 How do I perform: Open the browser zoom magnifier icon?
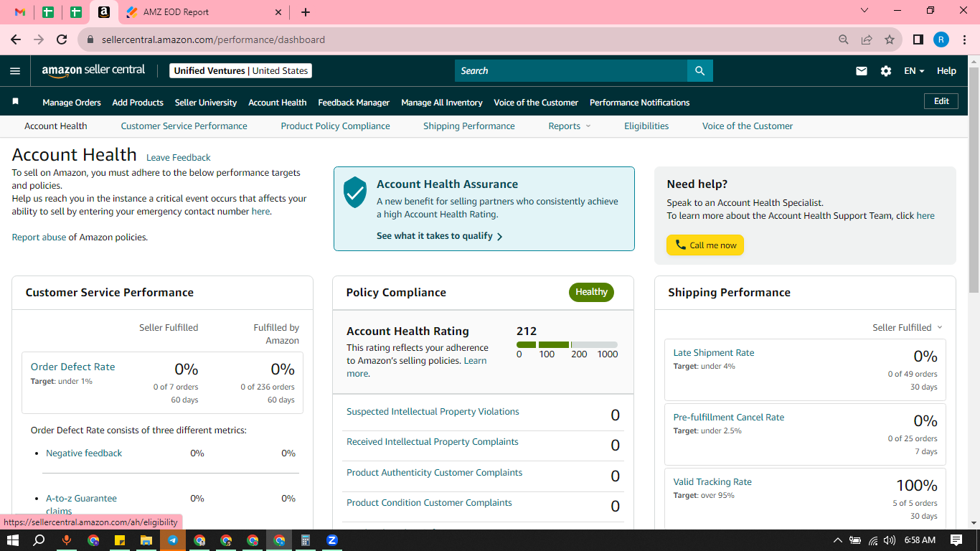coord(844,39)
